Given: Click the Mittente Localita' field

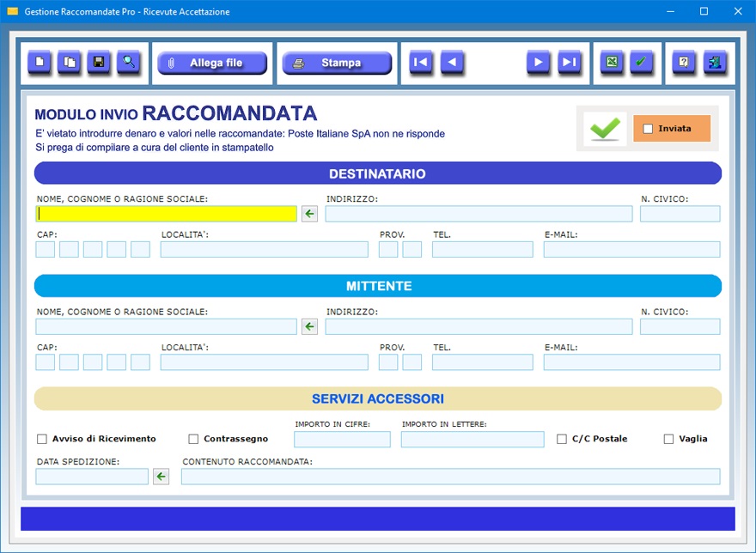Looking at the screenshot, I should click(x=265, y=362).
